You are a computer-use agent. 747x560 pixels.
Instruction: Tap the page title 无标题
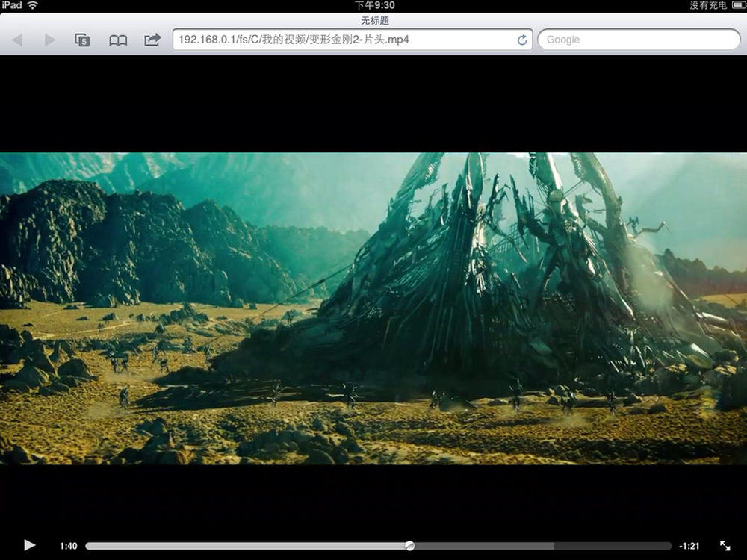(x=374, y=20)
